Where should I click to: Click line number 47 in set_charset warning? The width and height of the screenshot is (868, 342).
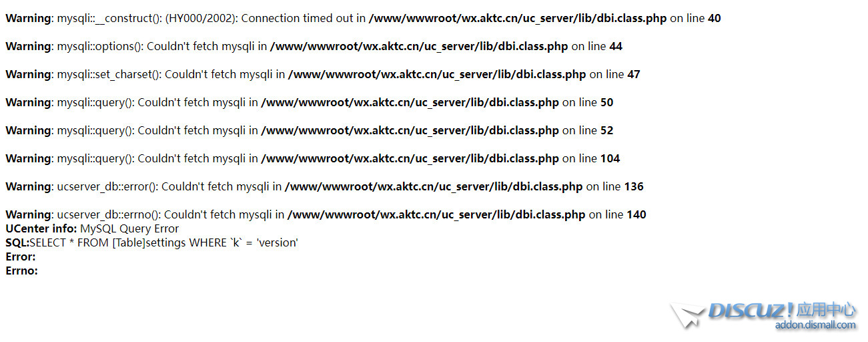point(634,75)
